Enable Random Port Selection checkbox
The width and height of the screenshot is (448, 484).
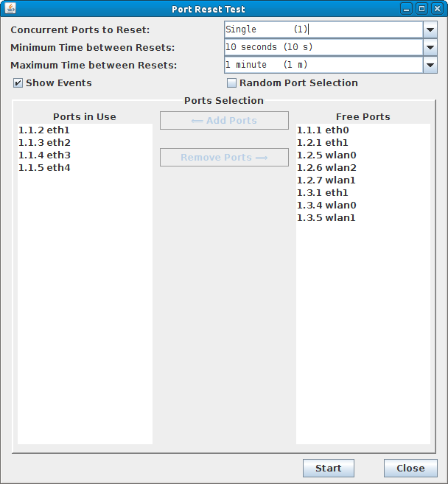(x=231, y=83)
